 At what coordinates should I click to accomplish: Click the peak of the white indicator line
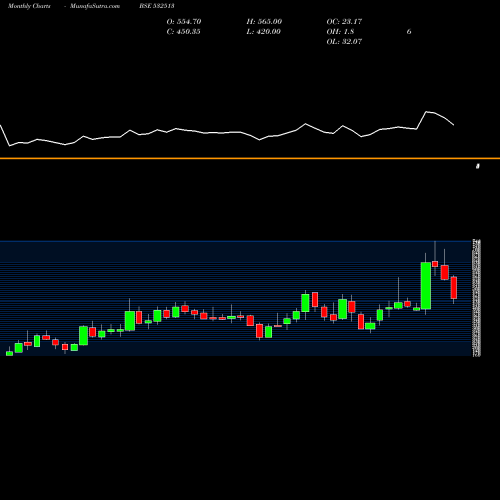tap(427, 112)
